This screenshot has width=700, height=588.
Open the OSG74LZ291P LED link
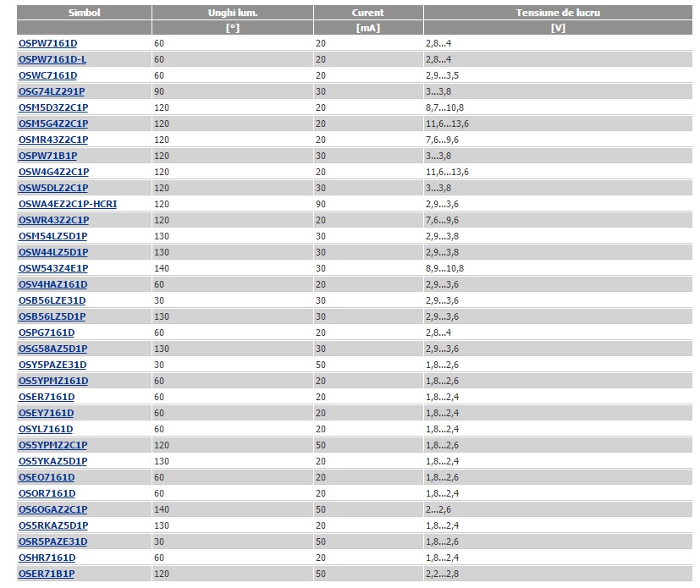(52, 91)
